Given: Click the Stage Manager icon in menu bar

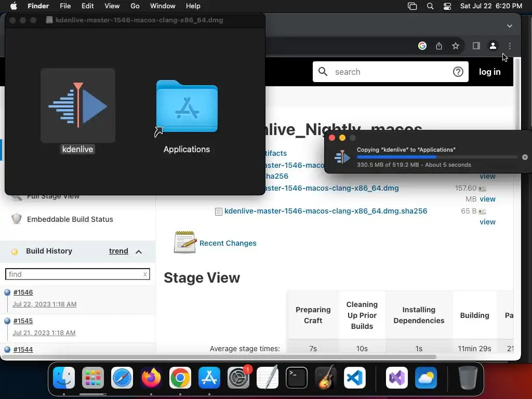Looking at the screenshot, I should pos(412,6).
